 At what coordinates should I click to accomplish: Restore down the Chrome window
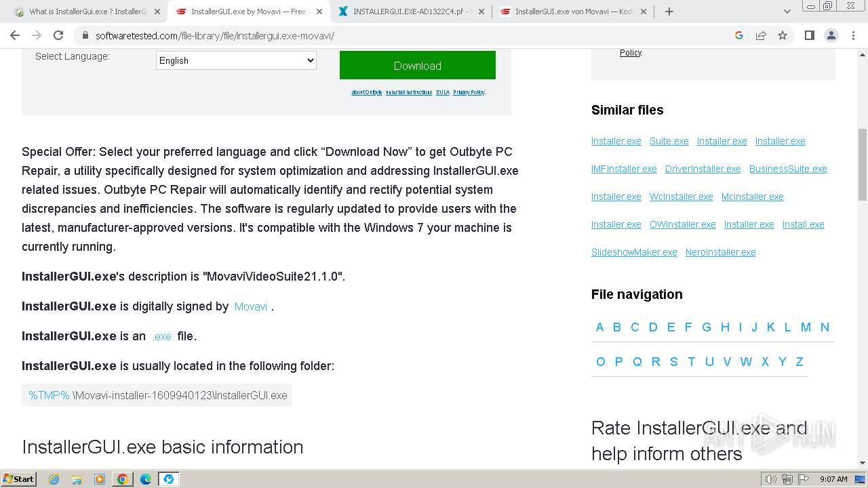[x=828, y=6]
